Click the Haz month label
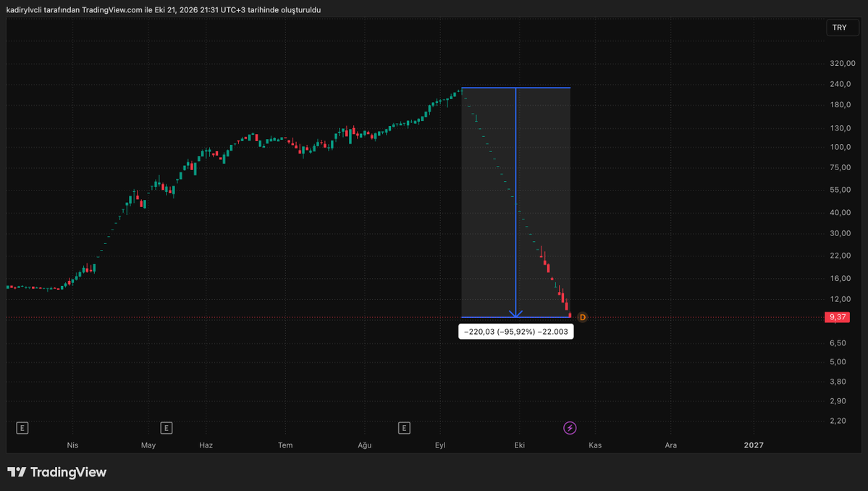Screen dimensions: 868x491 [x=206, y=445]
